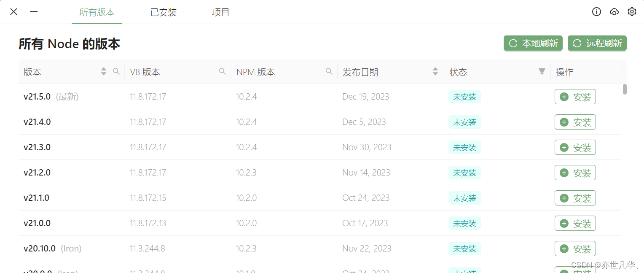This screenshot has height=273, width=644.
Task: Switch to the 所有版本 tab
Action: pos(97,12)
